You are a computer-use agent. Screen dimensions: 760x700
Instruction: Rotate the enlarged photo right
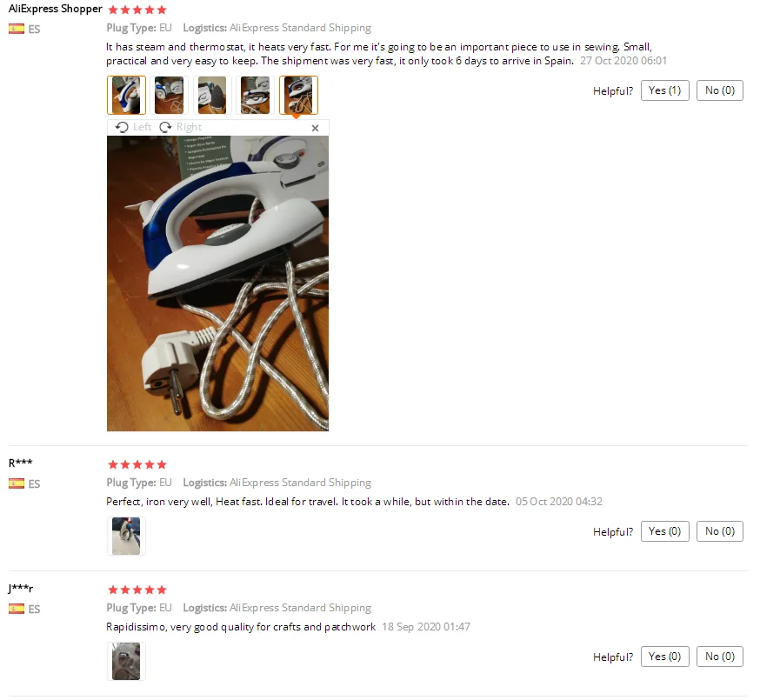(180, 127)
